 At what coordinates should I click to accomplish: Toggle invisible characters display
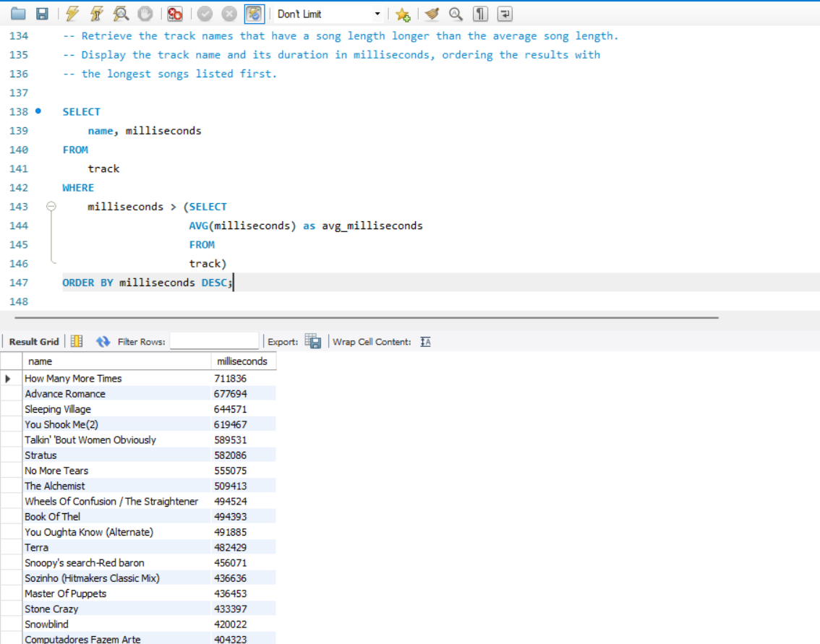click(480, 14)
